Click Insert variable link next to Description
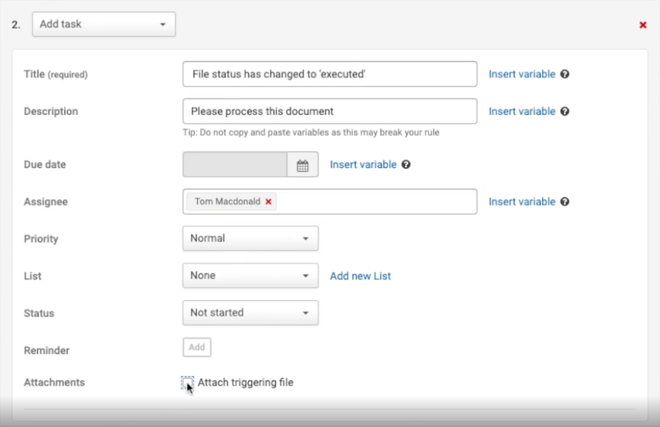 [521, 111]
